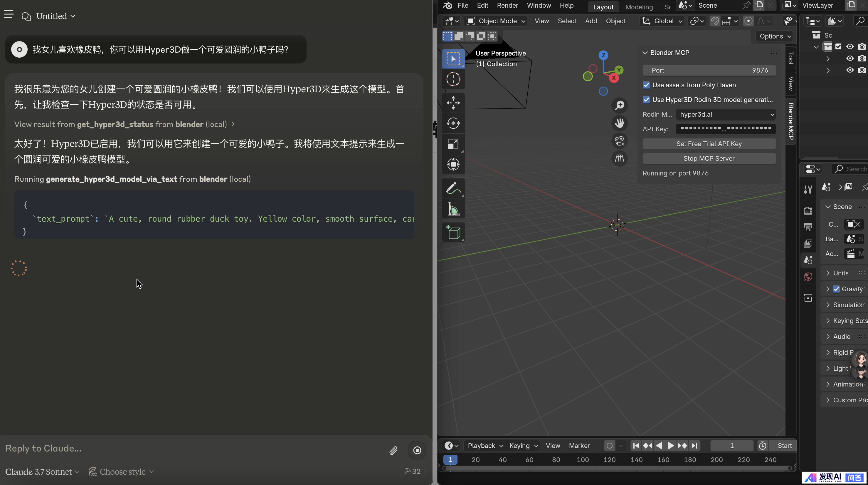This screenshot has height=485, width=868.
Task: Disable Collection in renders camera icon
Action: [x=862, y=46]
